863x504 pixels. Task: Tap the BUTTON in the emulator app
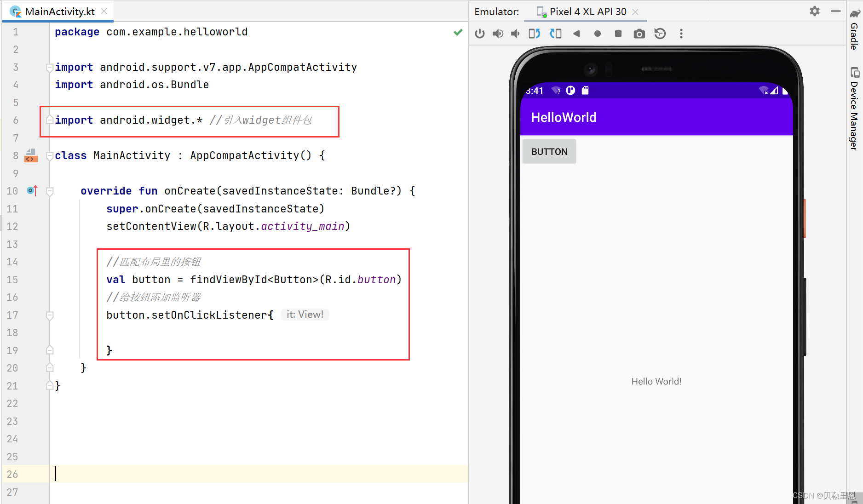point(549,152)
